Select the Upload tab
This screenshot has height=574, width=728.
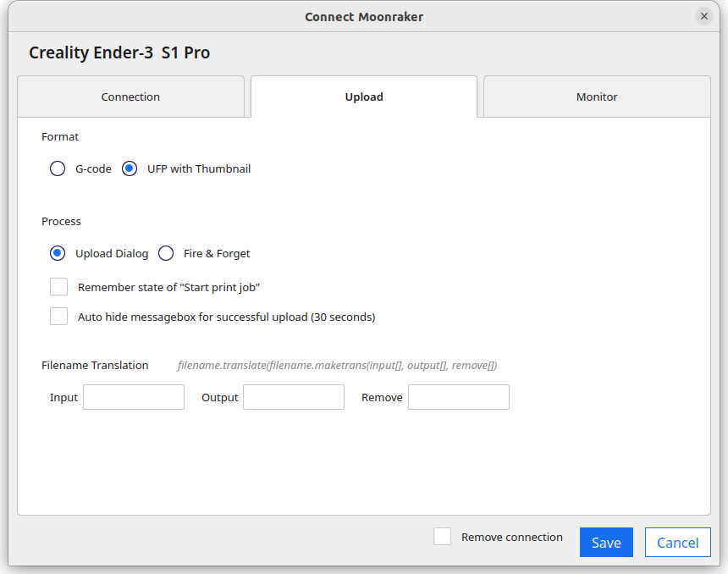point(364,97)
